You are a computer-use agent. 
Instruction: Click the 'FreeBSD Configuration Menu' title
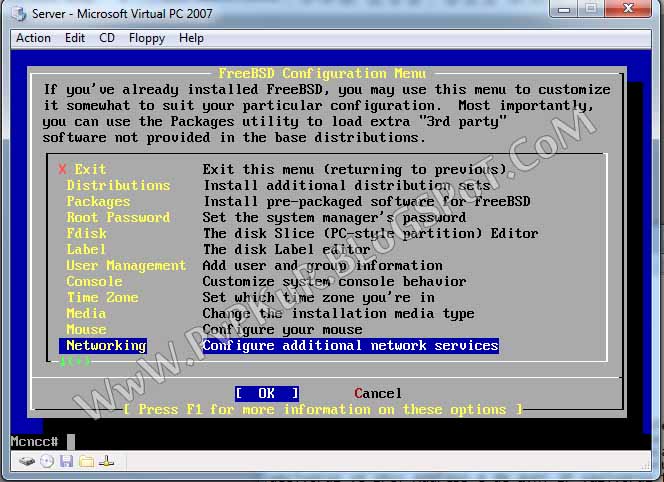click(322, 73)
